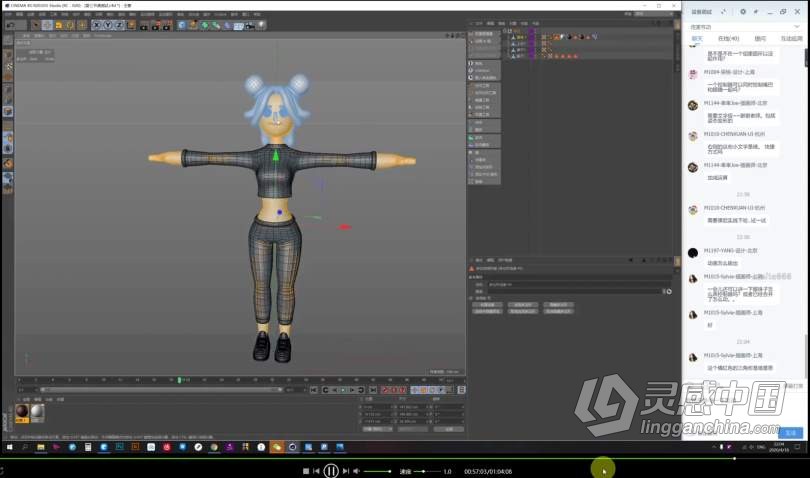810x478 pixels.
Task: Switch to the 提问 tab
Action: [760, 39]
